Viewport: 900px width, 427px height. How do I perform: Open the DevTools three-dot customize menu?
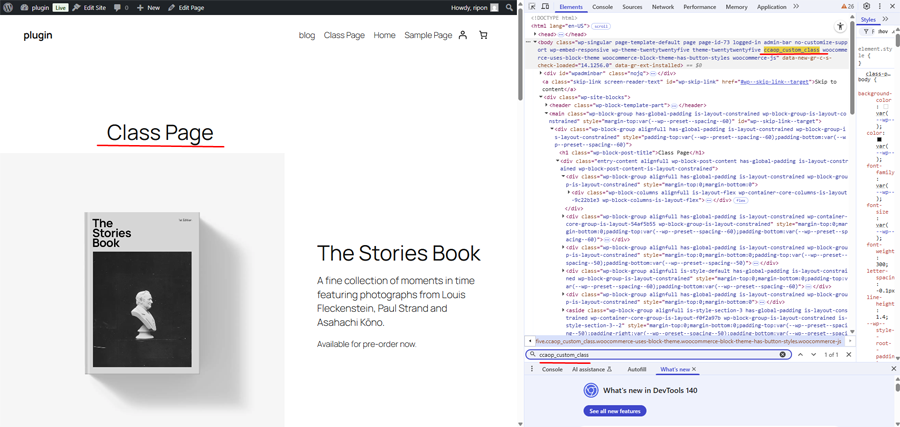[x=879, y=6]
